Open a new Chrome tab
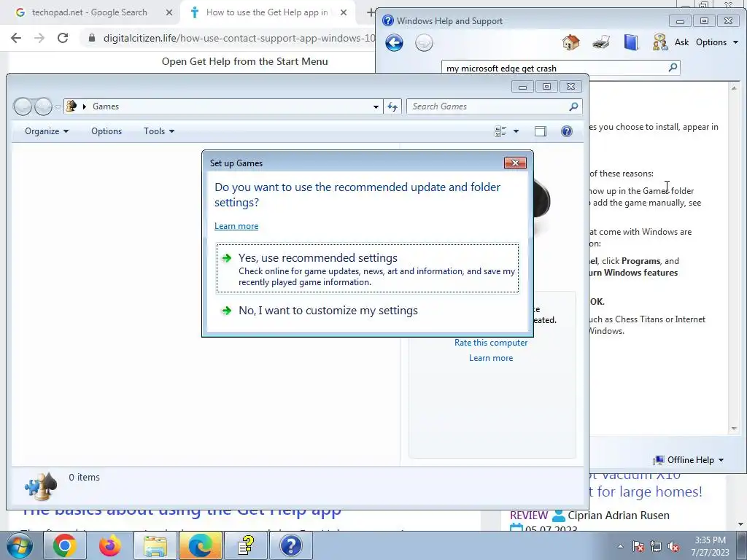Viewport: 747px width, 560px height. tap(370, 12)
